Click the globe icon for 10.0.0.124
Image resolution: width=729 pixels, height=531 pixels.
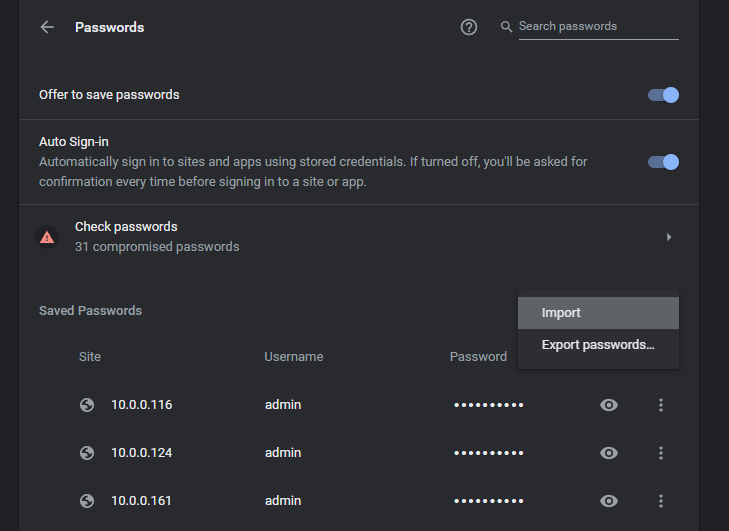point(87,453)
